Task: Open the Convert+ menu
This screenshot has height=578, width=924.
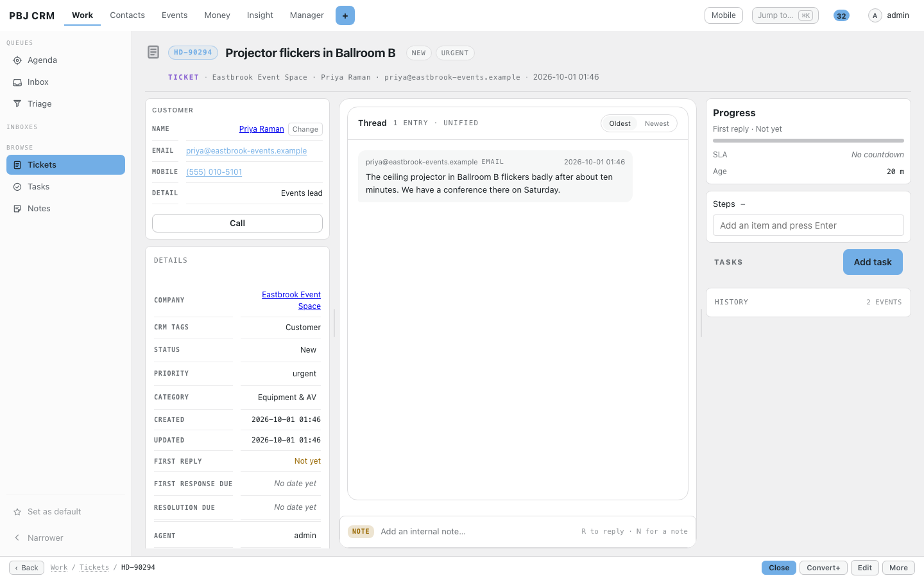Action: pyautogui.click(x=823, y=568)
